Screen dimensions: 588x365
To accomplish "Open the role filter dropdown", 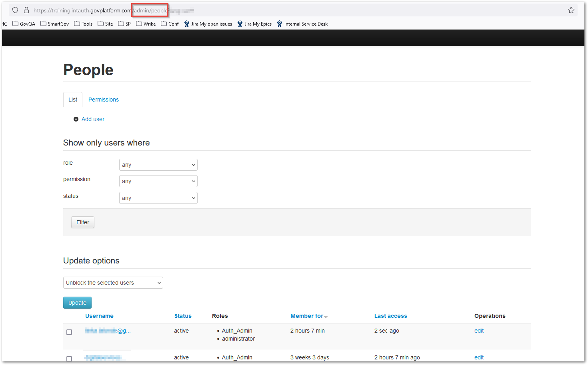I will tap(158, 164).
